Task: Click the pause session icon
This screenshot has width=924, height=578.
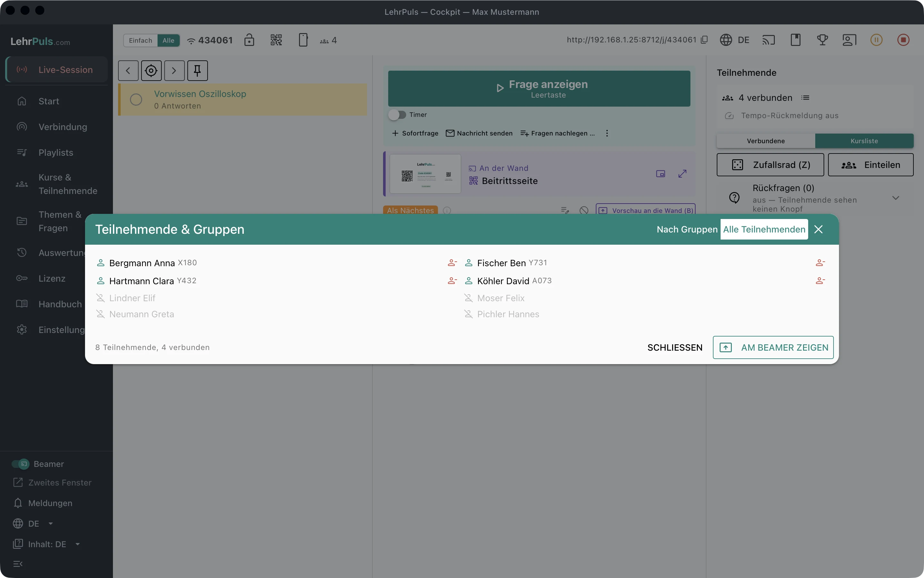Action: 876,40
